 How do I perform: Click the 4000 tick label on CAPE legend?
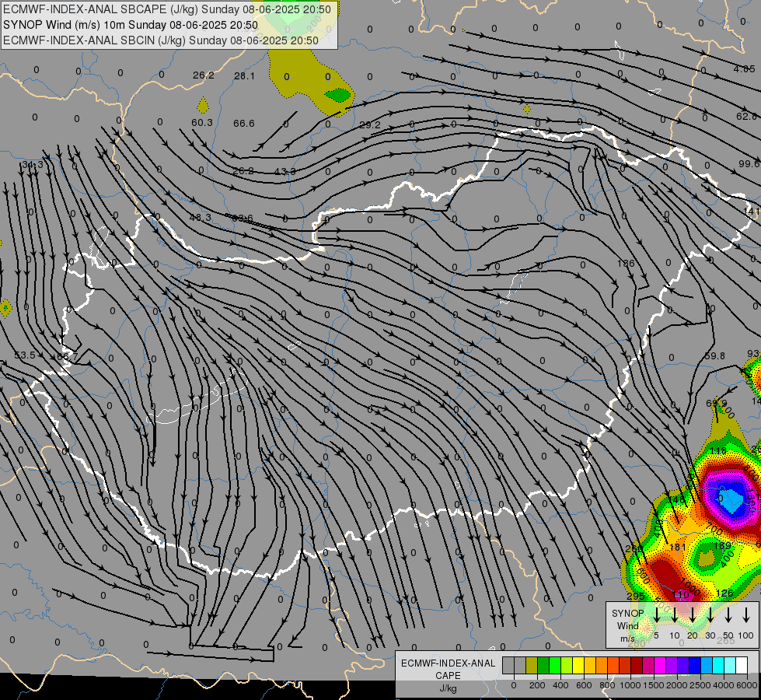pos(724,685)
